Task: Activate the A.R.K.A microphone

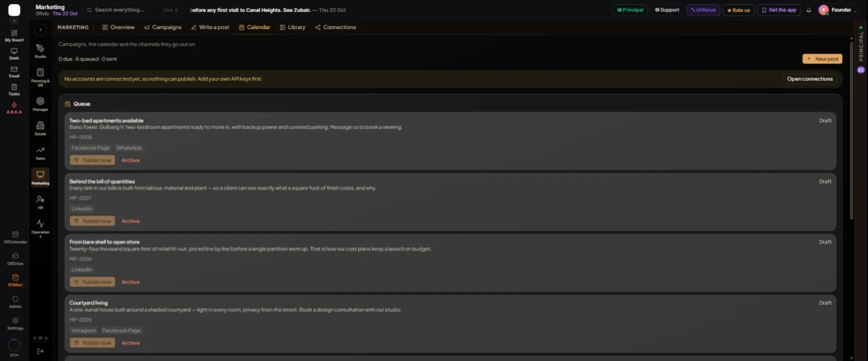Action: [14, 108]
